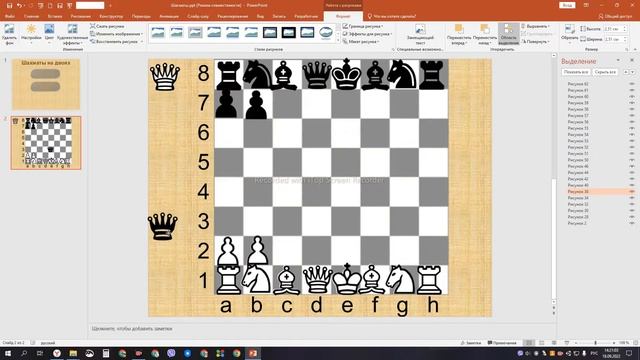Move selected object up in Selection pane order
Viewport: 640px width, 360px height.
click(x=626, y=72)
